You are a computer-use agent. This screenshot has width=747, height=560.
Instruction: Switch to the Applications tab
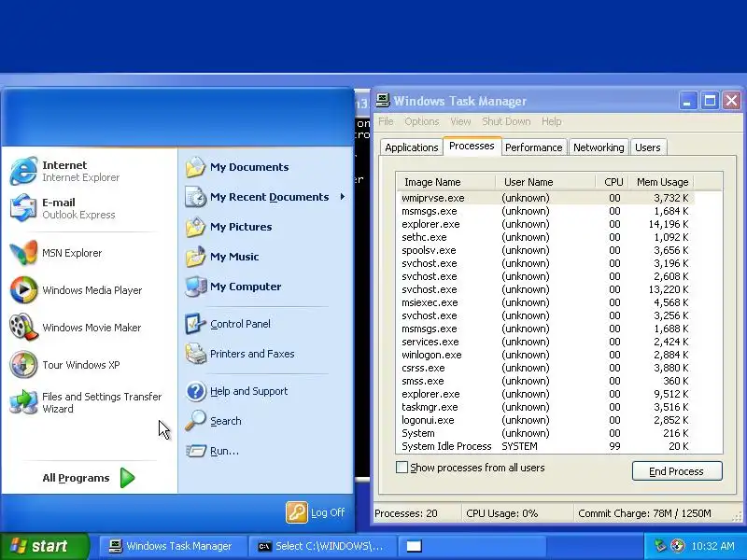[412, 147]
